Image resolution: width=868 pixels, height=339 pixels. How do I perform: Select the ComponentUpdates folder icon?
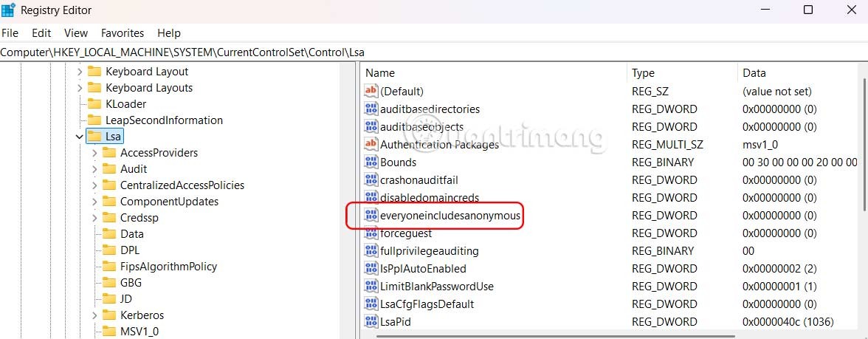109,201
